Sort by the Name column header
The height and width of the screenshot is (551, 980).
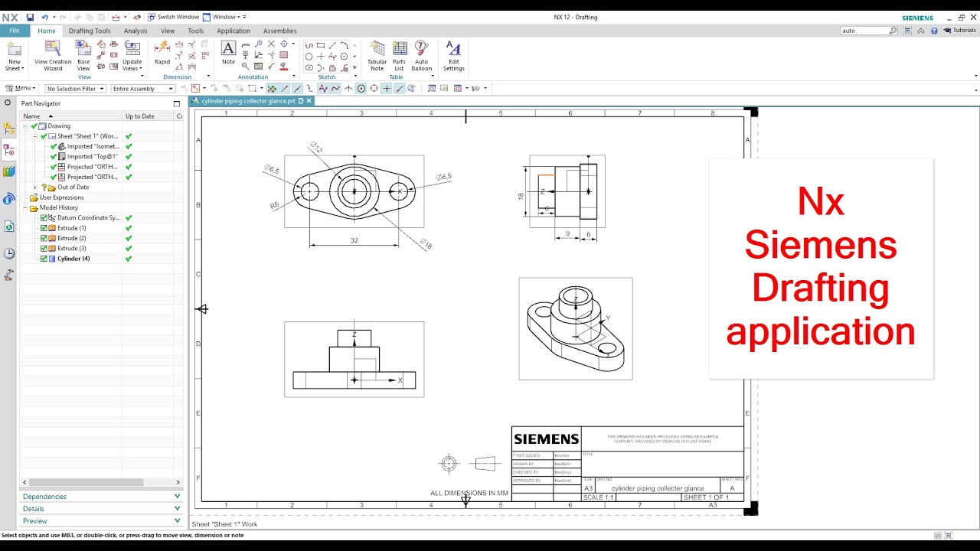click(x=70, y=116)
